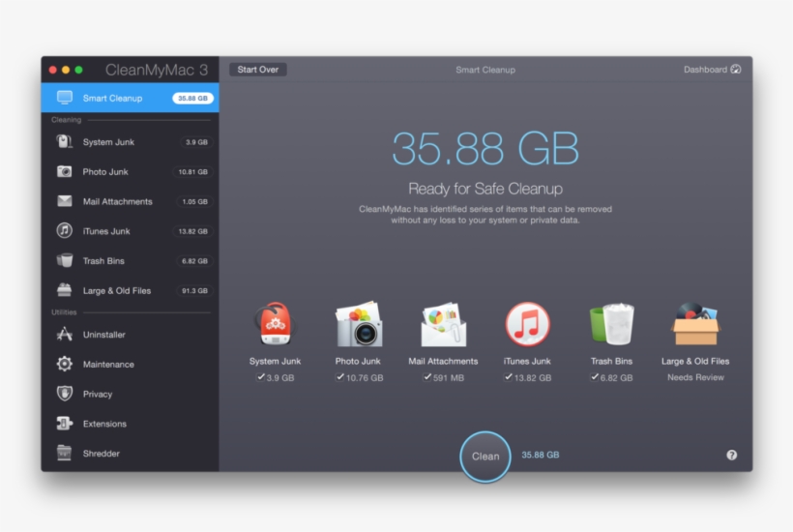The width and height of the screenshot is (793, 532).
Task: Open the Smart Cleanup monitor icon in sidebar
Action: point(64,98)
